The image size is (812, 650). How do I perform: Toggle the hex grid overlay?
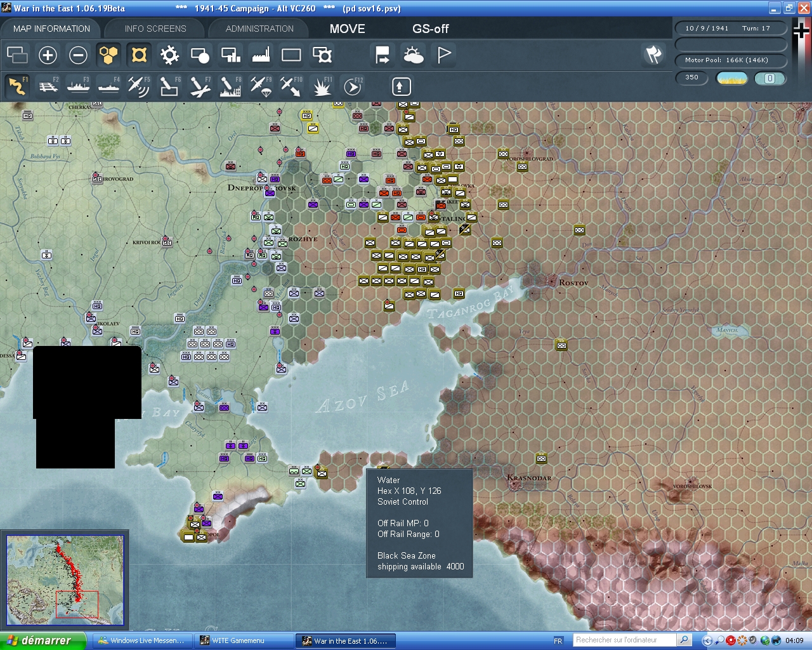click(108, 55)
